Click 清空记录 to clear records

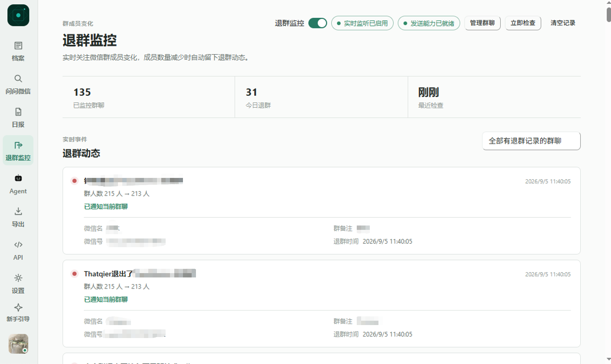(x=563, y=23)
